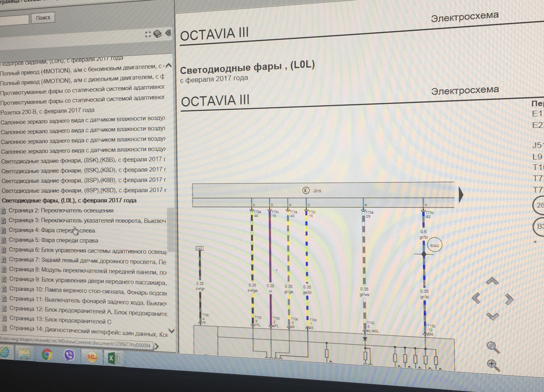
Task: Pan diagram left with left arrow
Action: 476,298
